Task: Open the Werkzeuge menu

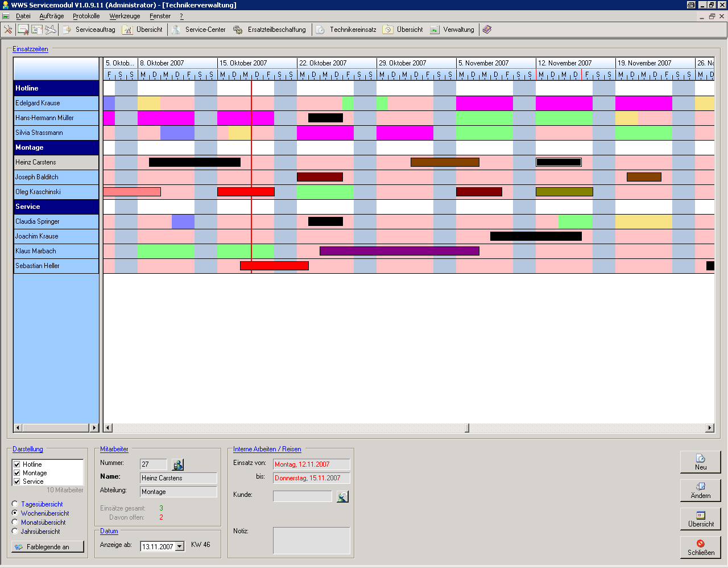Action: point(125,16)
